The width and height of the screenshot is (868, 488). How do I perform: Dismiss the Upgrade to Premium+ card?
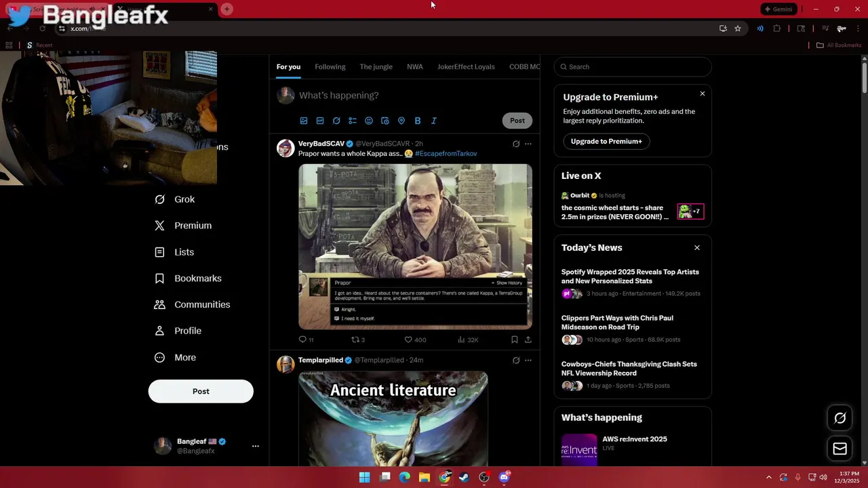point(703,94)
